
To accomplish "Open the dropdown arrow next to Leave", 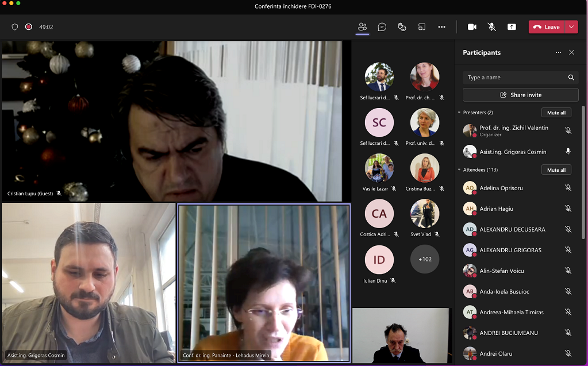I will click(x=571, y=27).
